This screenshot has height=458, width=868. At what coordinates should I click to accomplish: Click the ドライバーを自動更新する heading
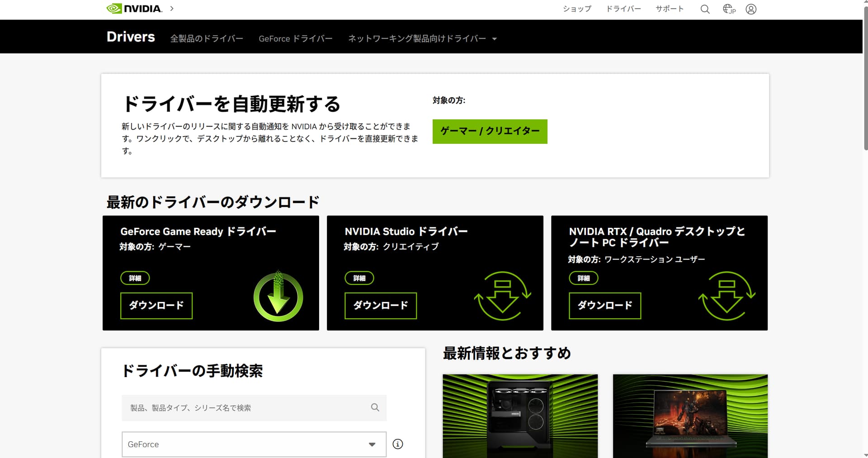coord(231,104)
